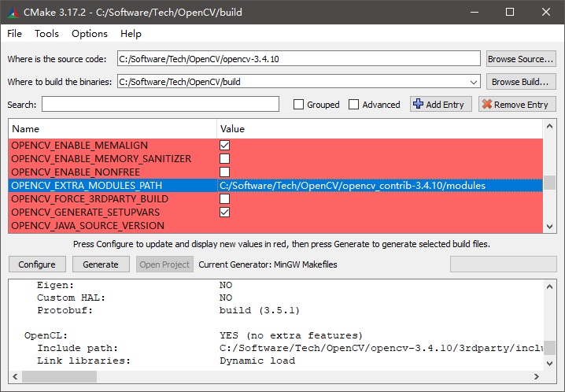Viewport: 565px width, 392px height.
Task: Click the Search input field
Action: point(161,104)
